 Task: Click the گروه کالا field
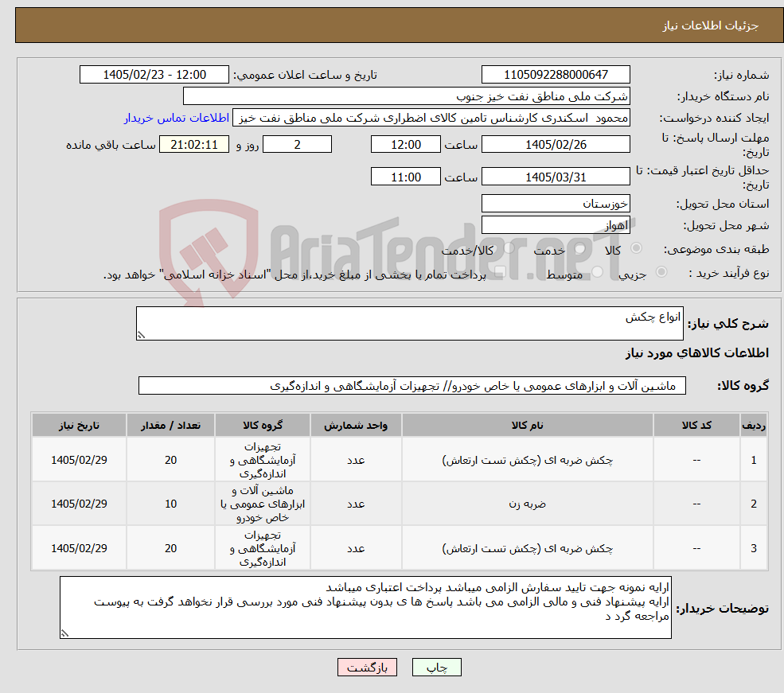[x=412, y=386]
